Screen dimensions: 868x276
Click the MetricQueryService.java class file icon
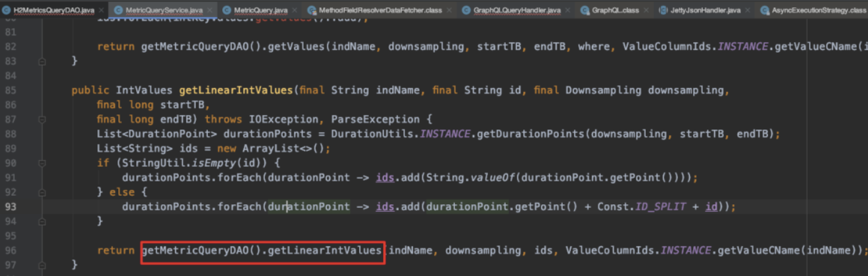click(x=120, y=11)
